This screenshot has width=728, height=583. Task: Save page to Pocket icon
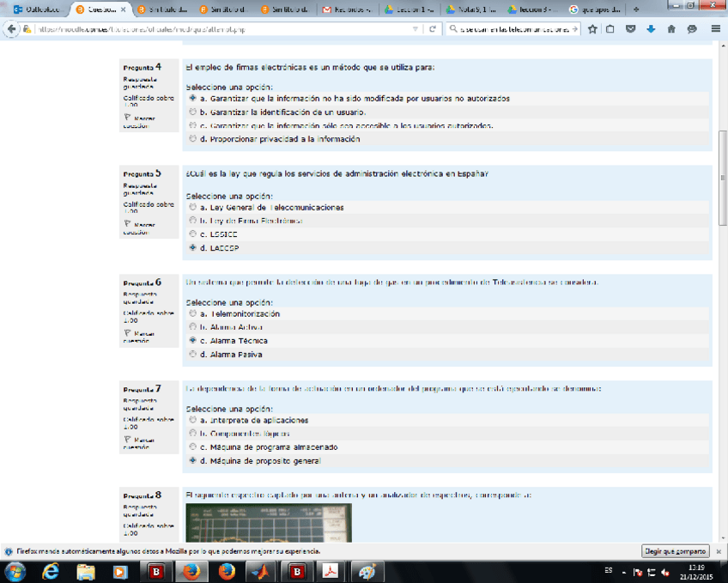point(630,28)
